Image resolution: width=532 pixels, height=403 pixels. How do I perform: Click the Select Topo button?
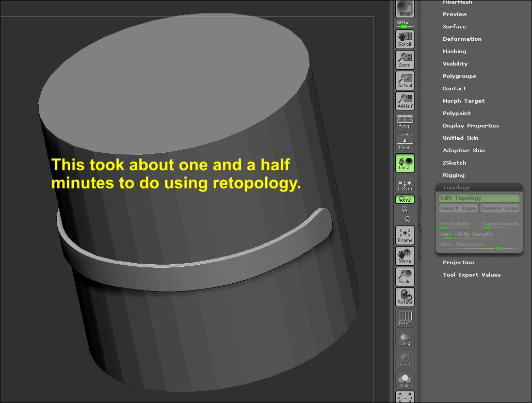458,208
